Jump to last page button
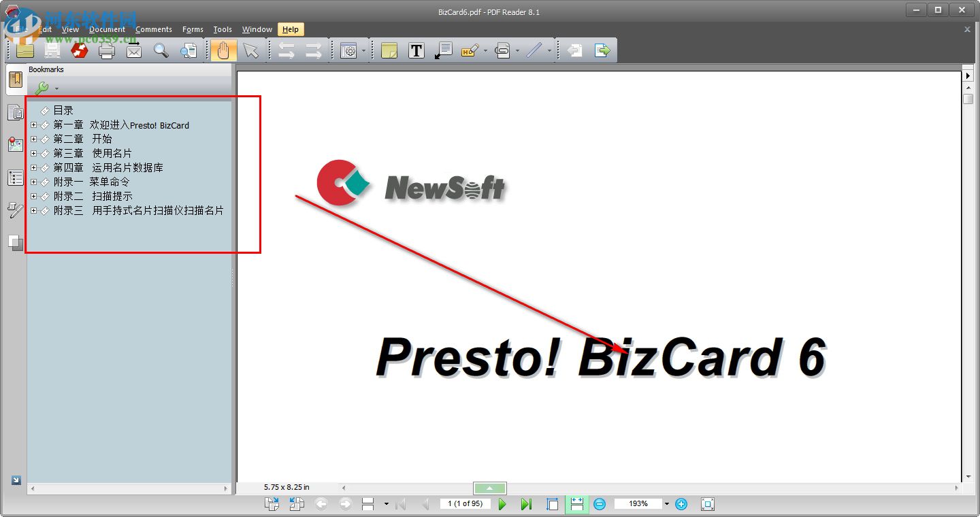This screenshot has height=517, width=980. click(x=526, y=504)
